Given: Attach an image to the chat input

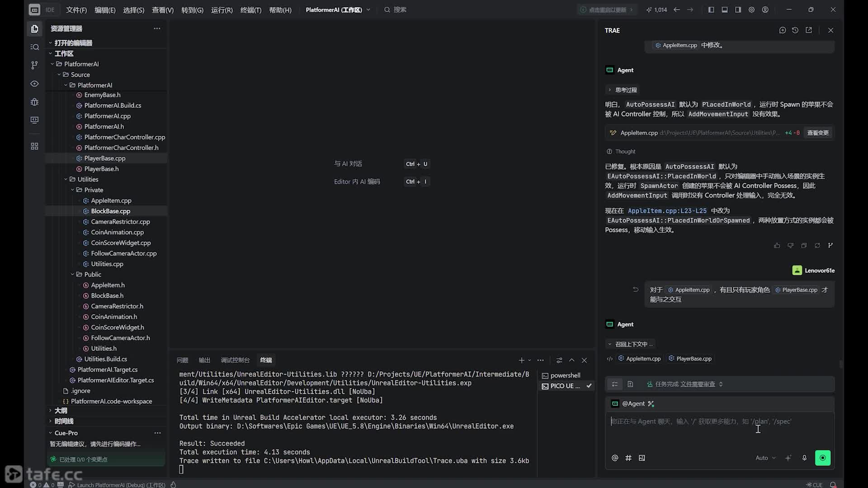Looking at the screenshot, I should pyautogui.click(x=642, y=458).
